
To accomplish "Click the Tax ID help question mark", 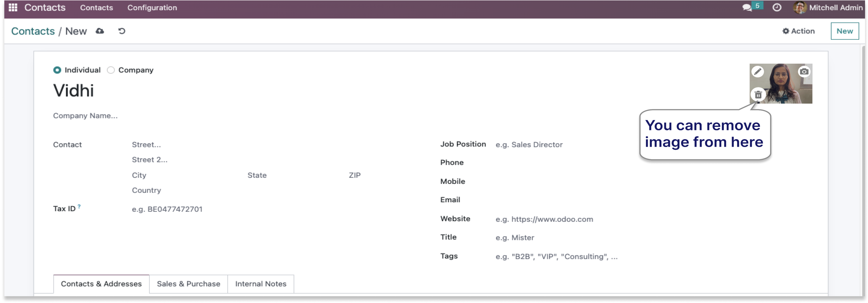I will [79, 206].
